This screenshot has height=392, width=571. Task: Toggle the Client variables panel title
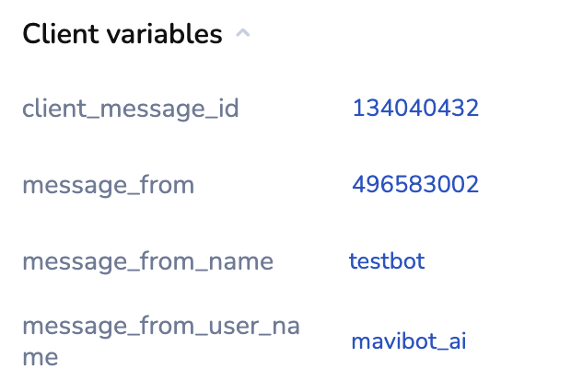(122, 35)
